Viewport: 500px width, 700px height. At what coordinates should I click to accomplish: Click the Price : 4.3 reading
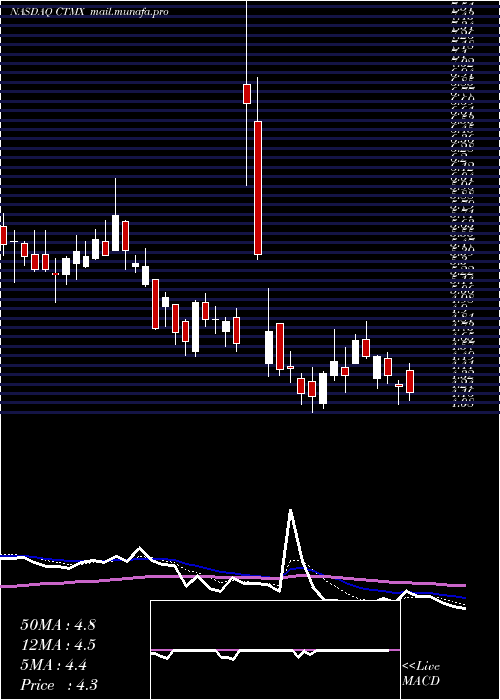tap(59, 685)
